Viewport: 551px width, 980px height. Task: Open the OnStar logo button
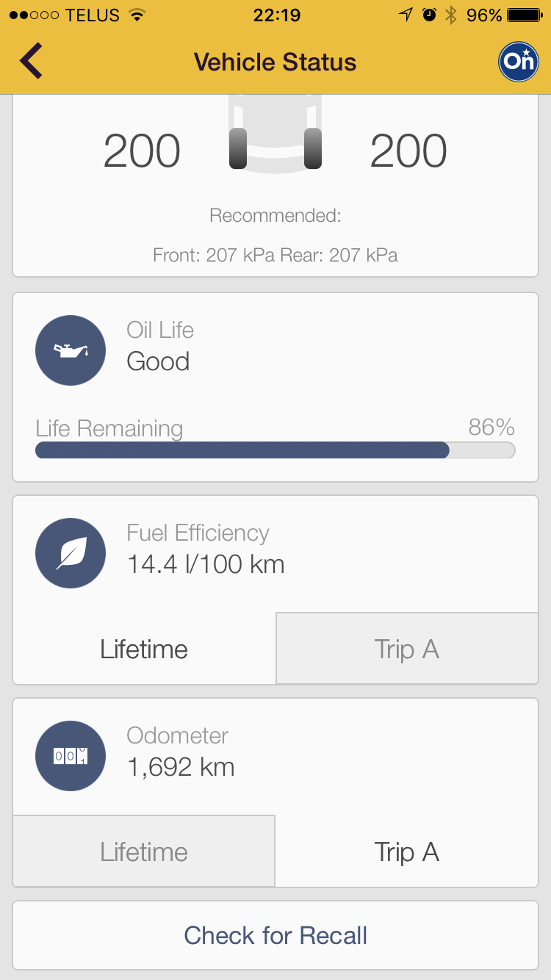coord(519,61)
